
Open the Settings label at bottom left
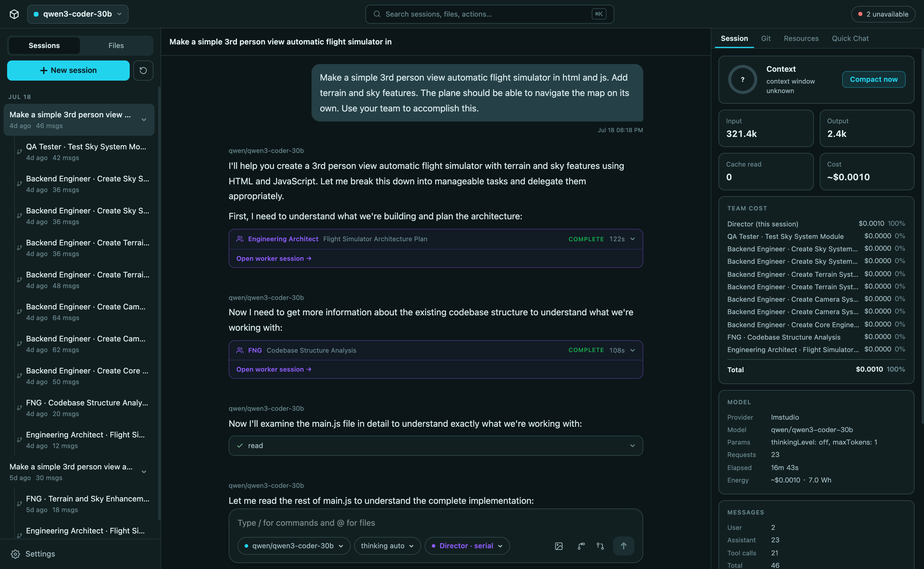coord(40,554)
